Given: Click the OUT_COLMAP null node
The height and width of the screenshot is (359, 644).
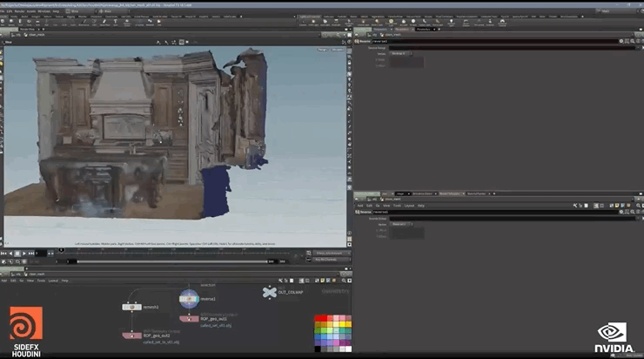Looking at the screenshot, I should point(270,292).
